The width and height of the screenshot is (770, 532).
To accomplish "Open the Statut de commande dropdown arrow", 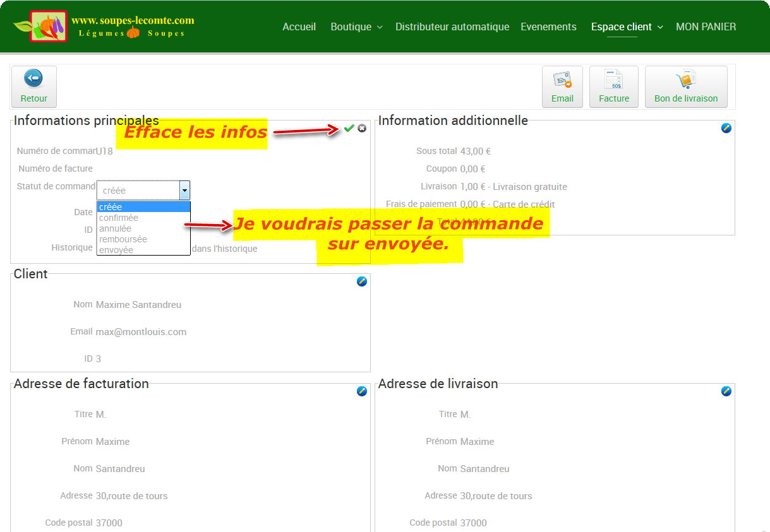I will coord(184,190).
